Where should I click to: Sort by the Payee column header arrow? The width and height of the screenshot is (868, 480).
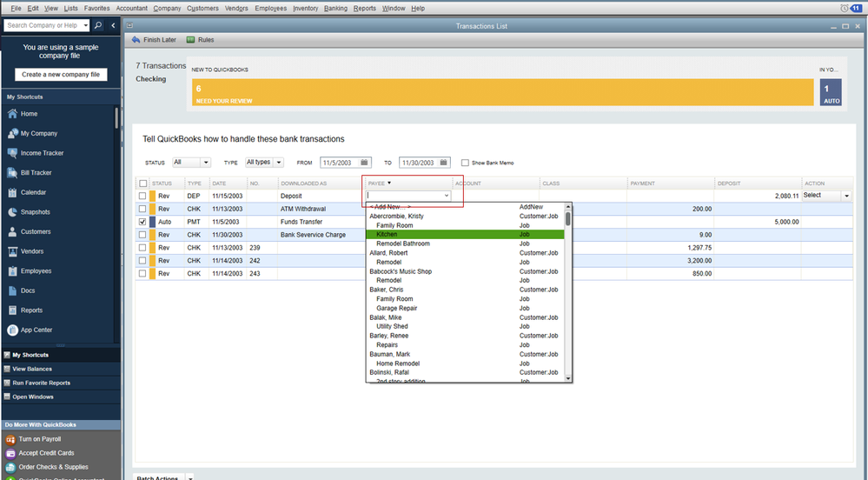[389, 183]
